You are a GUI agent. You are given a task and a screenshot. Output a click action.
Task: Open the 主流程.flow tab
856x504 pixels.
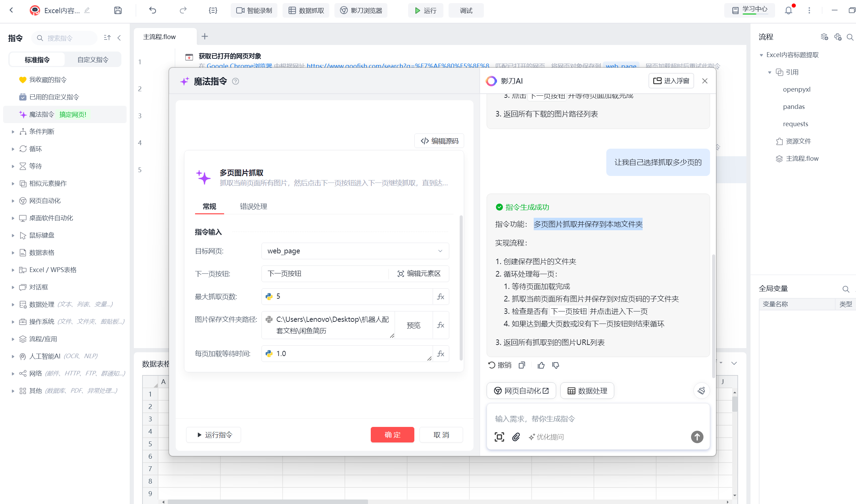[160, 37]
